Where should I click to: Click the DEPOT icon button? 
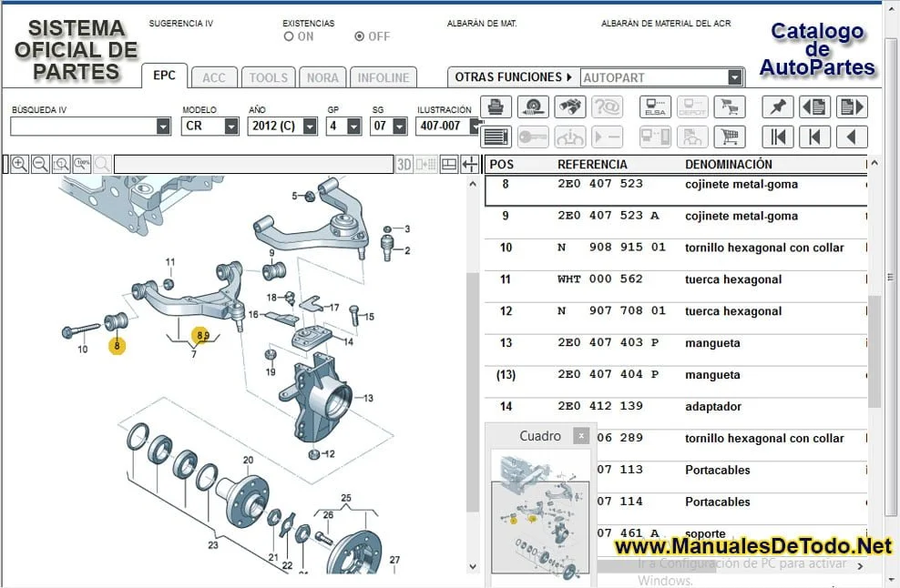pyautogui.click(x=692, y=106)
